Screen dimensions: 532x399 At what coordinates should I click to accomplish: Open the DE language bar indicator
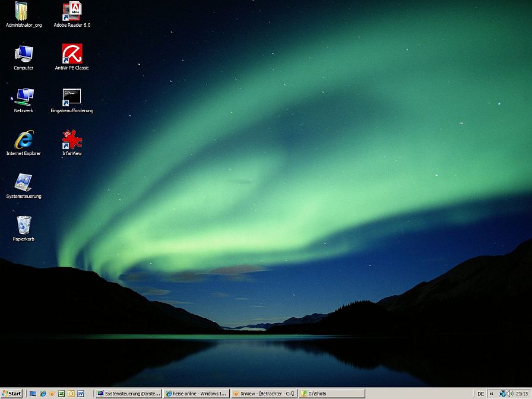click(480, 394)
